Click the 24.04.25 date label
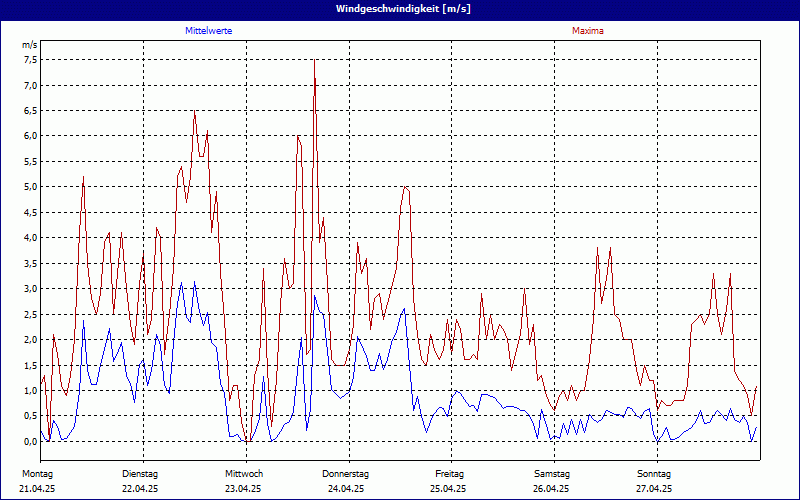The height and width of the screenshot is (500, 800). pyautogui.click(x=346, y=489)
